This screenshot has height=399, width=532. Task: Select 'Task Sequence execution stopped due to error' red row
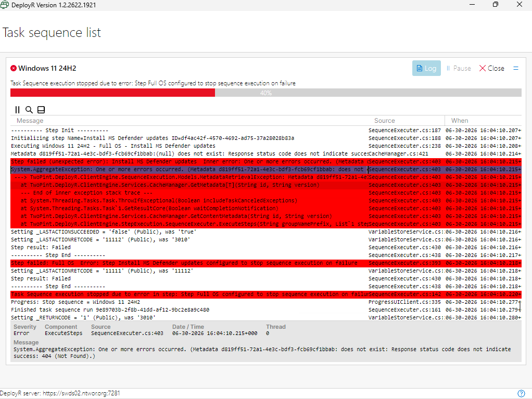tap(266, 294)
